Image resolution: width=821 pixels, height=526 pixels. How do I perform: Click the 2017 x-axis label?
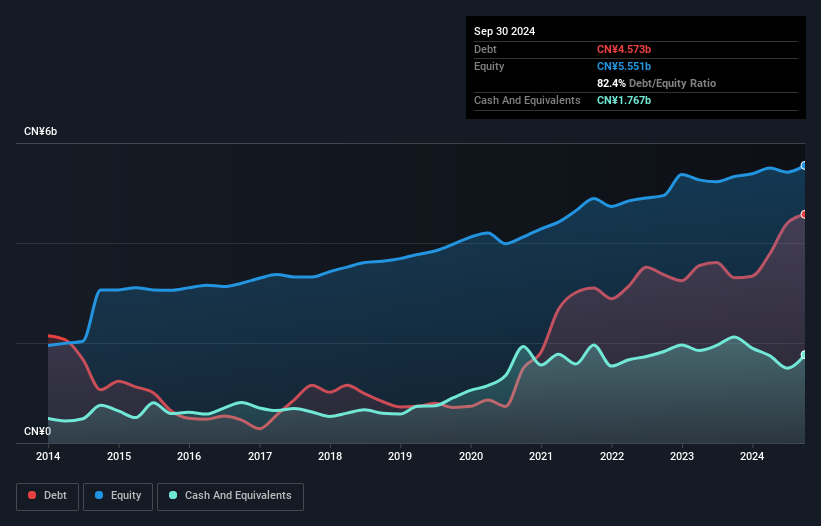pyautogui.click(x=260, y=456)
